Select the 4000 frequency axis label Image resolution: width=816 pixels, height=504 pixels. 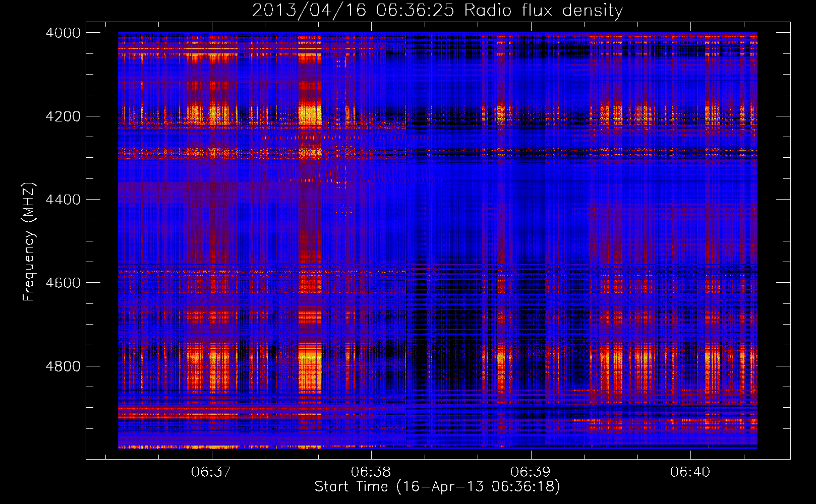point(63,33)
